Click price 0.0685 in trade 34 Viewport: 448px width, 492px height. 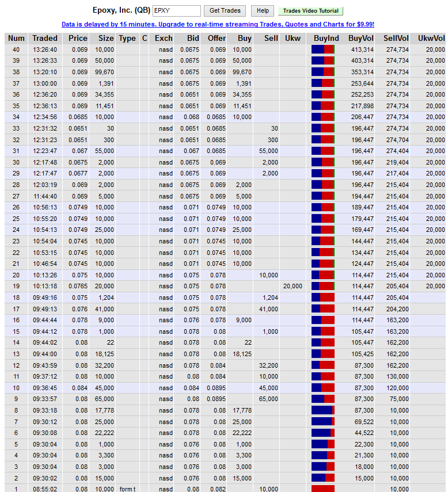(78, 117)
